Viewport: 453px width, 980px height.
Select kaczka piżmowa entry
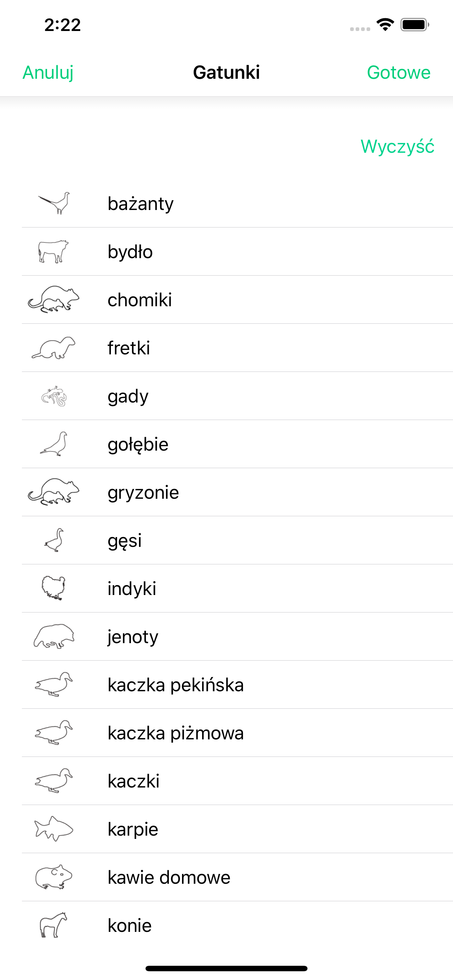(x=237, y=733)
